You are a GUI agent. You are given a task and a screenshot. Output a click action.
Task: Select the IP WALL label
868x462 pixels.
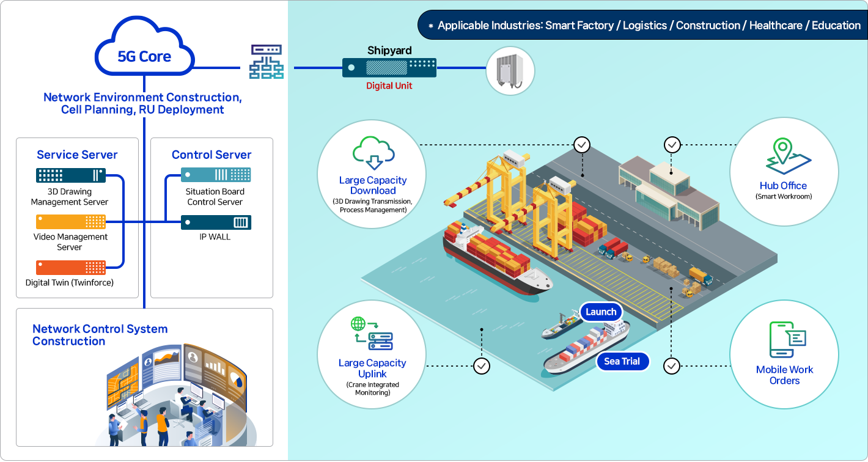point(215,237)
